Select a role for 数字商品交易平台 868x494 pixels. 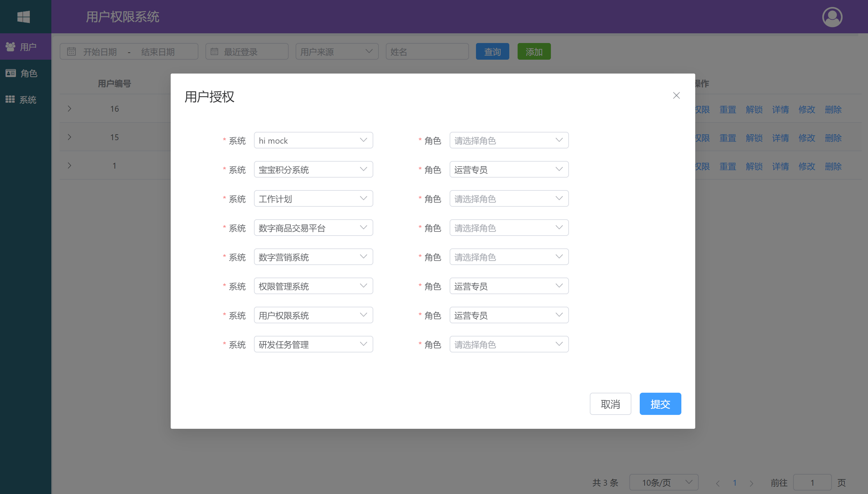[x=509, y=228]
